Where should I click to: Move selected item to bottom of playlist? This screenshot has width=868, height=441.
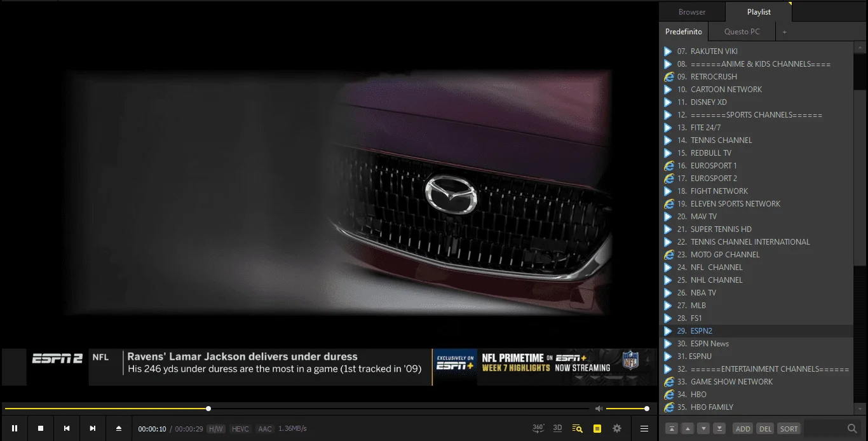click(719, 428)
